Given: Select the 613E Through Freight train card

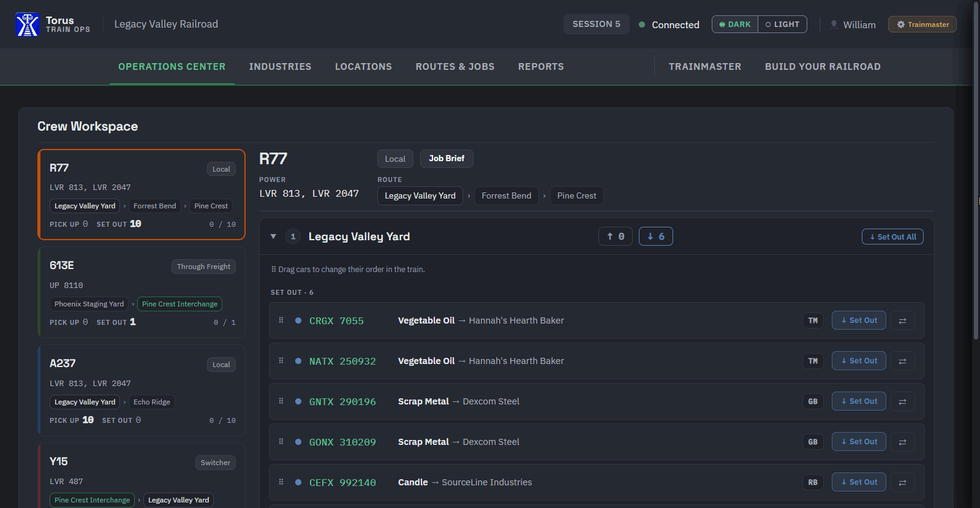Looking at the screenshot, I should (x=141, y=292).
